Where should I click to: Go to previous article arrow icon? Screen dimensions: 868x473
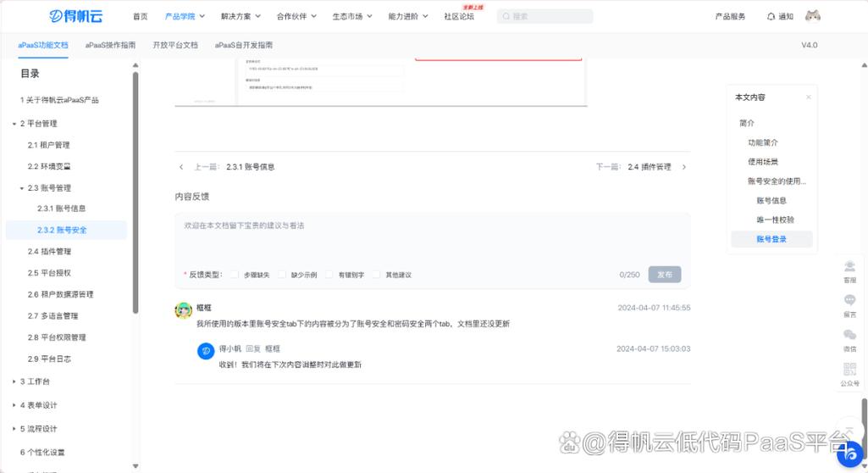coord(181,167)
